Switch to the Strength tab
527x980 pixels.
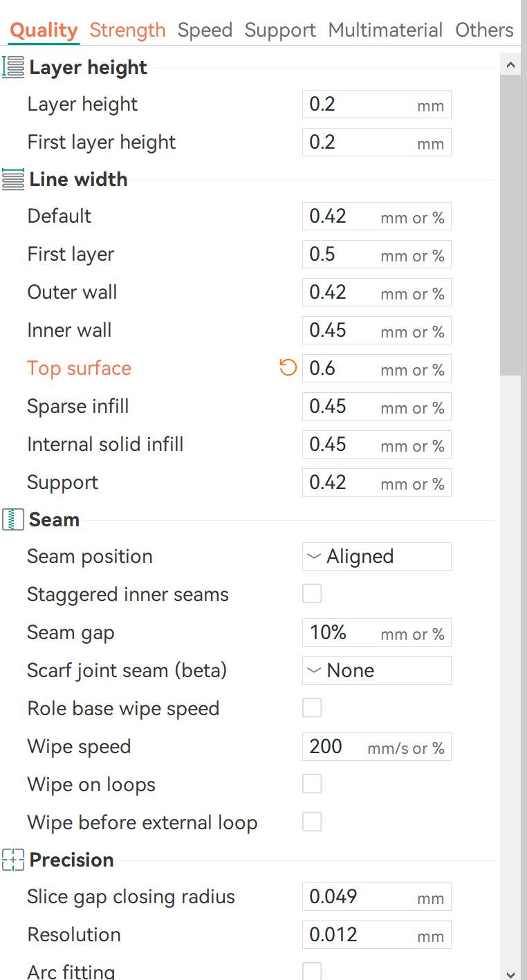[127, 30]
